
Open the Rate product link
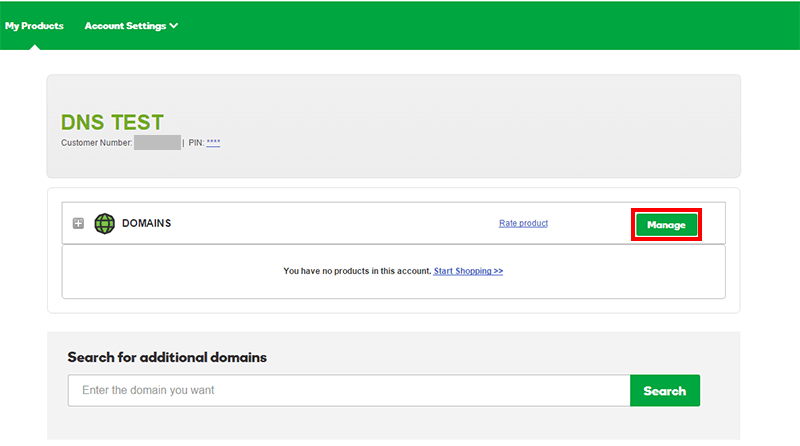[x=523, y=223]
